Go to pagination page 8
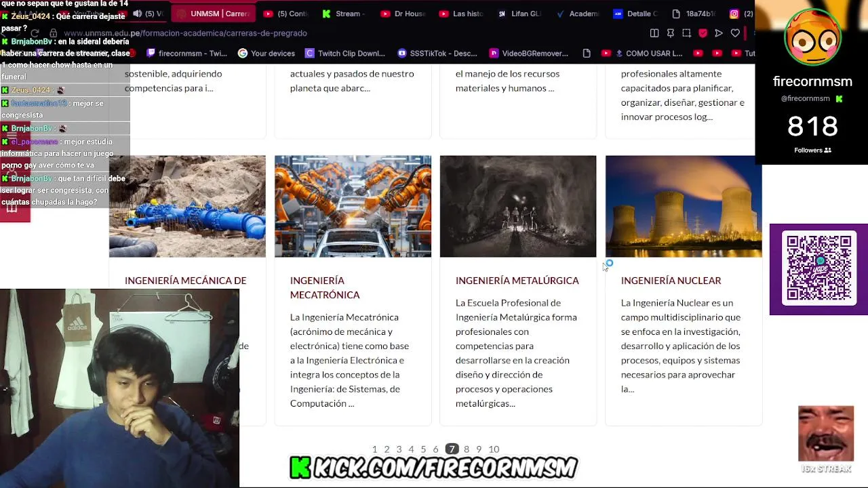Screen dimensions: 868x488 click(467, 449)
